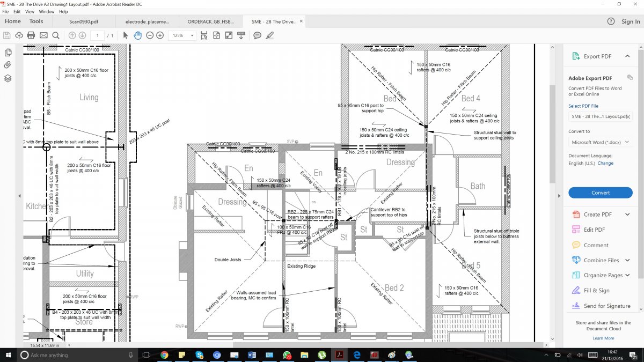Click the Change language link

point(605,164)
